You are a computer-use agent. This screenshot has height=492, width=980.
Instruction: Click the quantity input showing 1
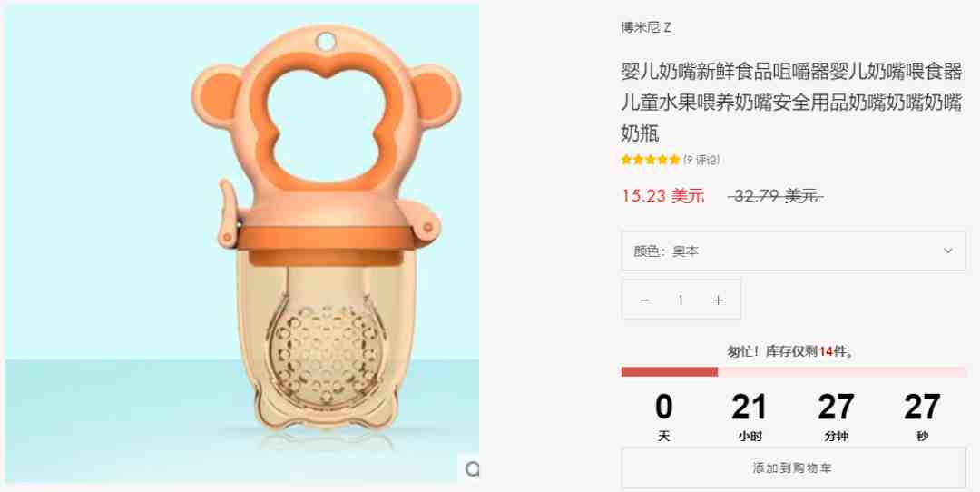click(x=681, y=300)
